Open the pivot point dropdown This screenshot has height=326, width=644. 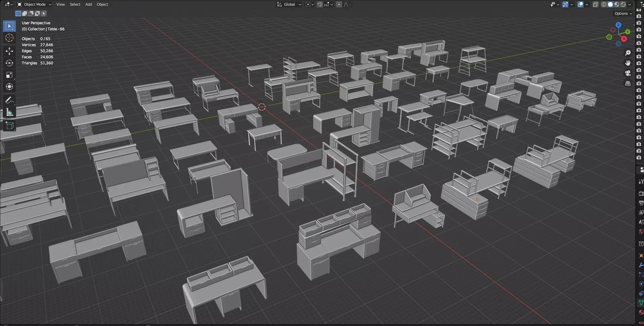click(x=309, y=4)
